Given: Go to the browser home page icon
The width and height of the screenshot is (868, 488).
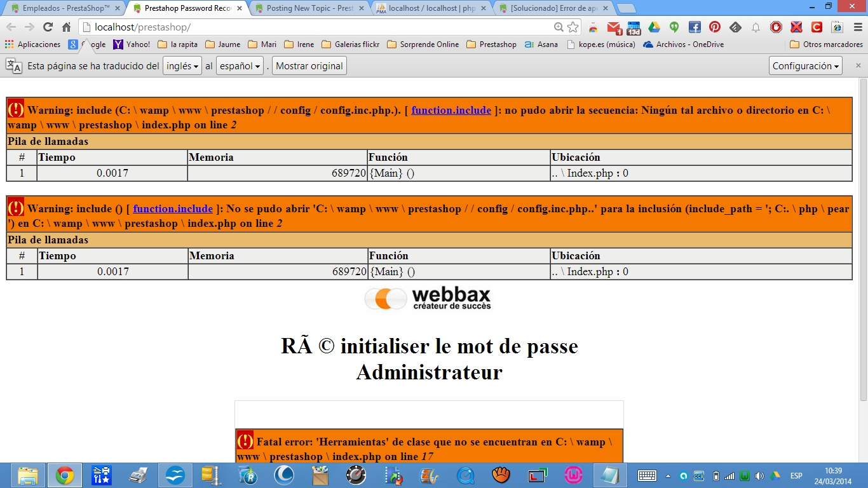Looking at the screenshot, I should (x=66, y=27).
